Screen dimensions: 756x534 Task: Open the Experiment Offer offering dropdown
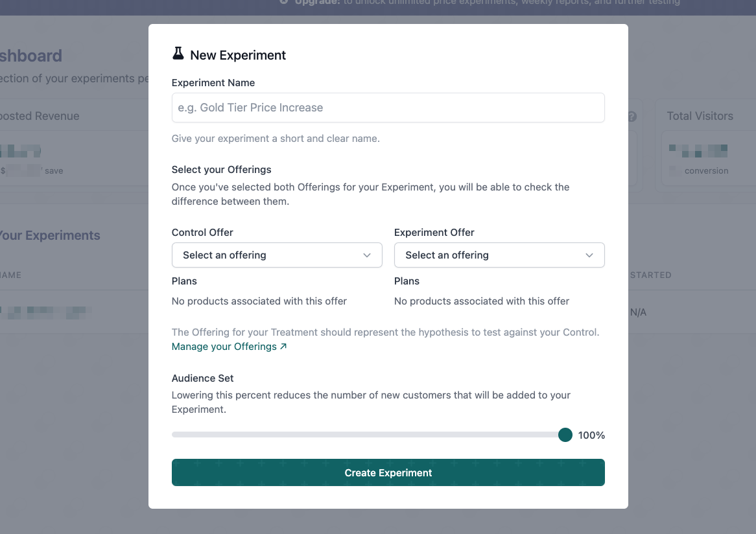tap(499, 255)
